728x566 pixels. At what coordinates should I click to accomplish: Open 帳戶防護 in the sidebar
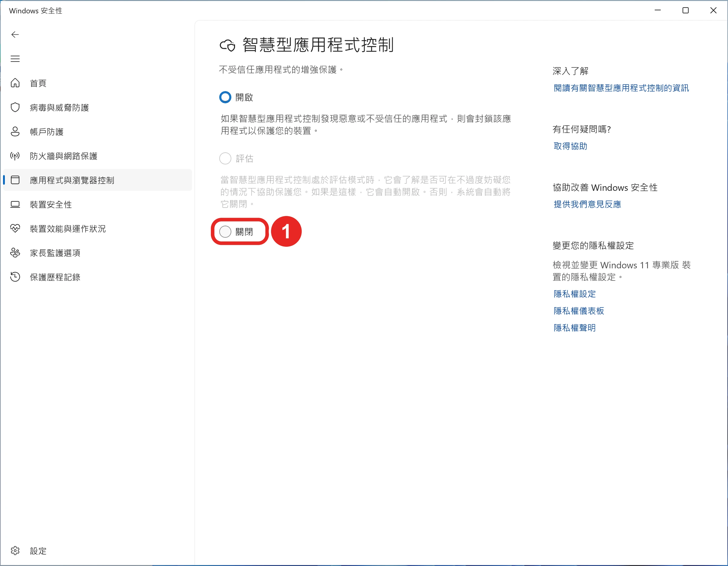click(97, 132)
